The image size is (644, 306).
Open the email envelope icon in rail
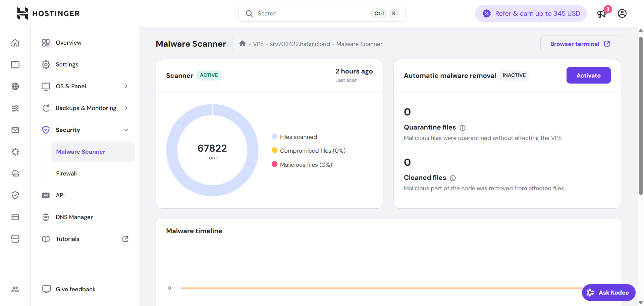click(x=15, y=130)
